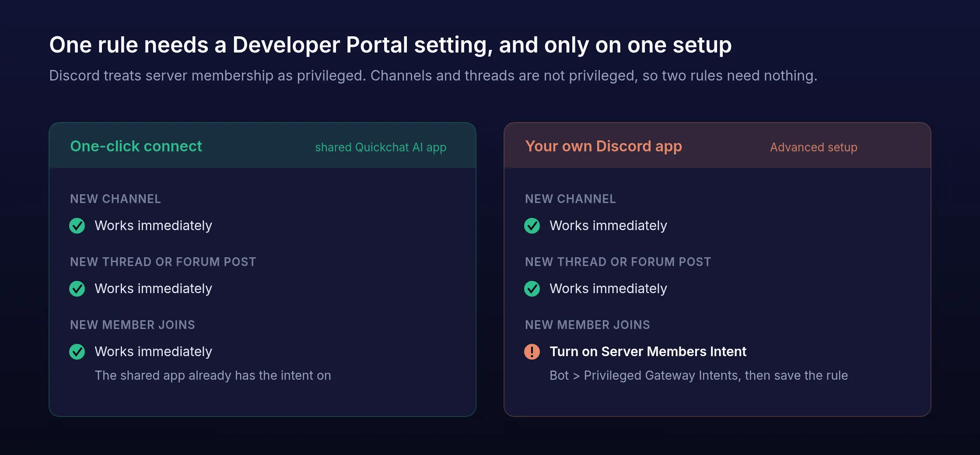The height and width of the screenshot is (455, 980).
Task: Click the Advanced setup label
Action: pyautogui.click(x=813, y=147)
